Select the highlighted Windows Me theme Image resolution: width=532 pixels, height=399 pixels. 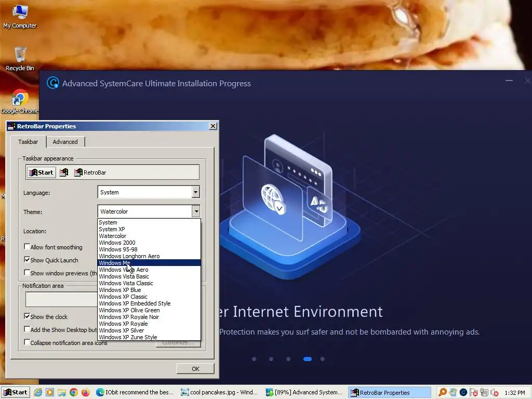click(149, 263)
